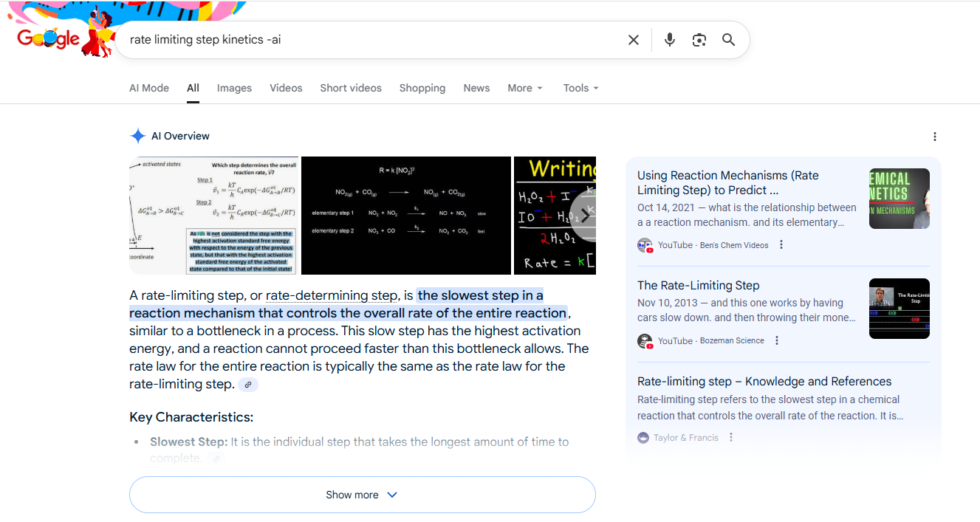Switch to the Images tab
Viewport: 980px width, 522px height.
click(x=234, y=88)
